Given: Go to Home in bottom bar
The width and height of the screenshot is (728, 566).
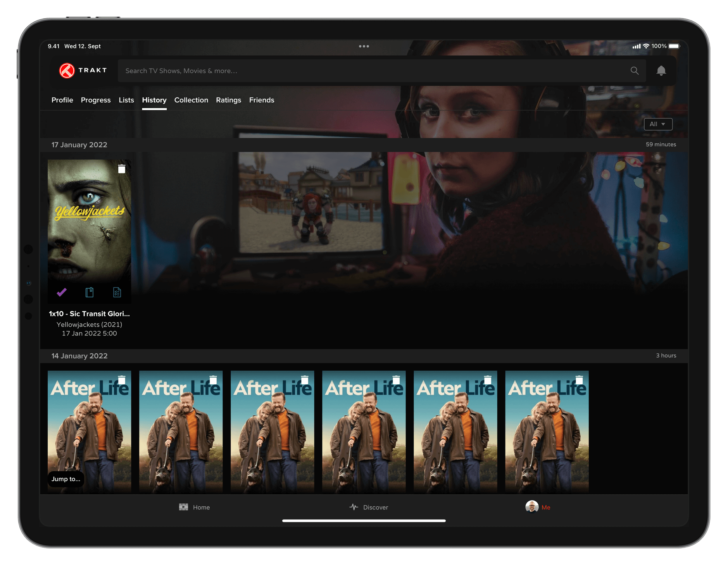Looking at the screenshot, I should coord(194,507).
